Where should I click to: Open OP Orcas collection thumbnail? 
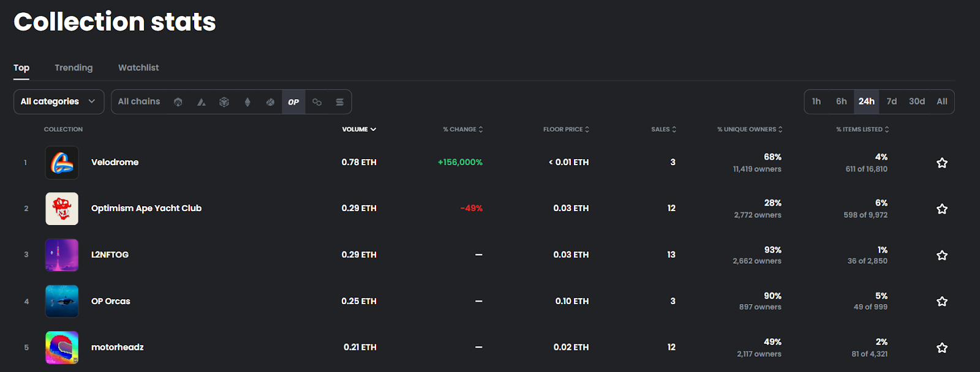[62, 301]
